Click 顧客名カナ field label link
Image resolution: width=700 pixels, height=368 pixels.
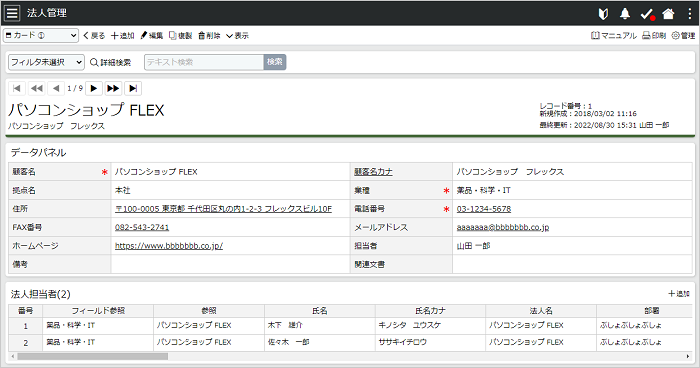click(373, 171)
